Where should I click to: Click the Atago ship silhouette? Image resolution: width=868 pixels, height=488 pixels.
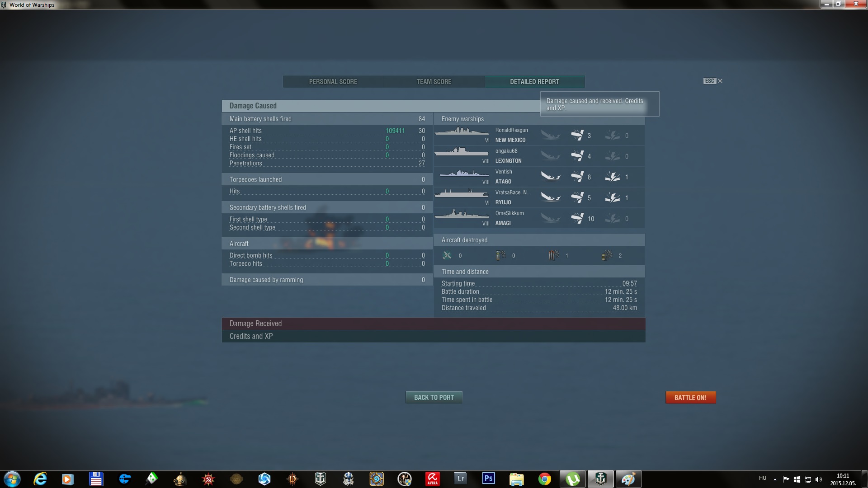[464, 173]
